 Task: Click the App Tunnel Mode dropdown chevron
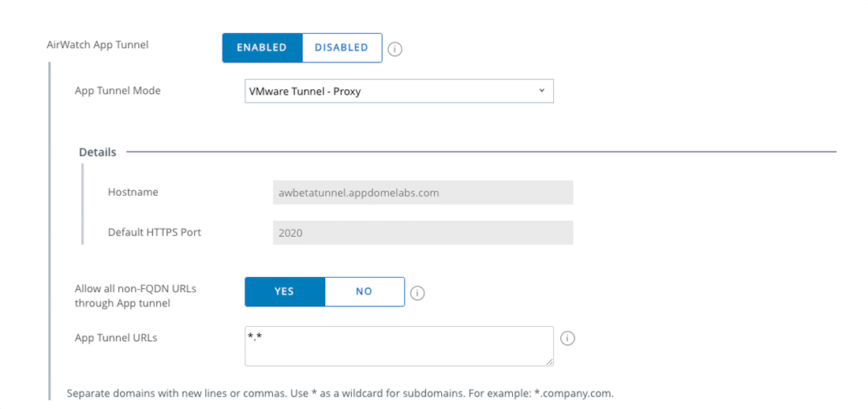click(x=542, y=91)
